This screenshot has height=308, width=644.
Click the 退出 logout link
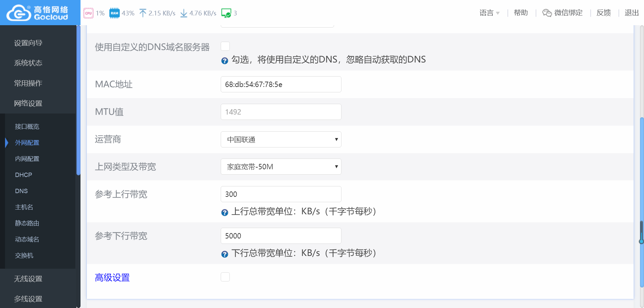631,13
